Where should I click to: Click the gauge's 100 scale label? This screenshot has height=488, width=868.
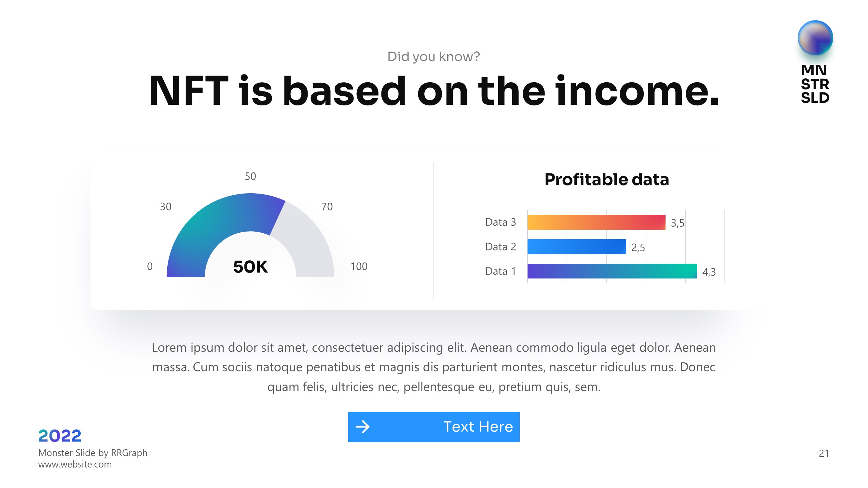click(x=359, y=266)
